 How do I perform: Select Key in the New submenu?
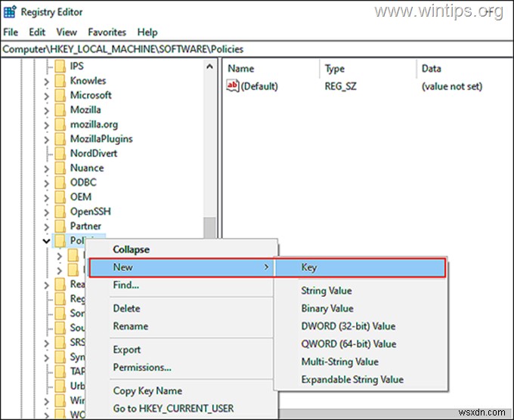361,267
